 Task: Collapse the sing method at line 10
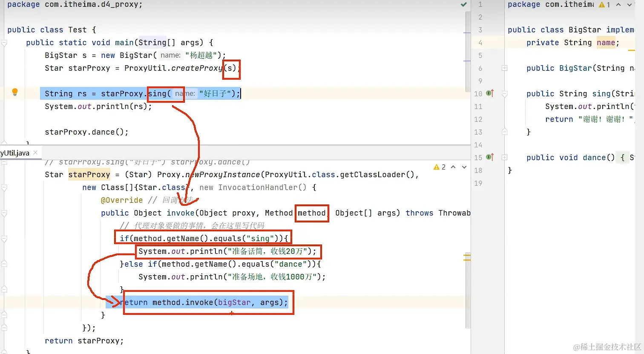click(x=504, y=94)
